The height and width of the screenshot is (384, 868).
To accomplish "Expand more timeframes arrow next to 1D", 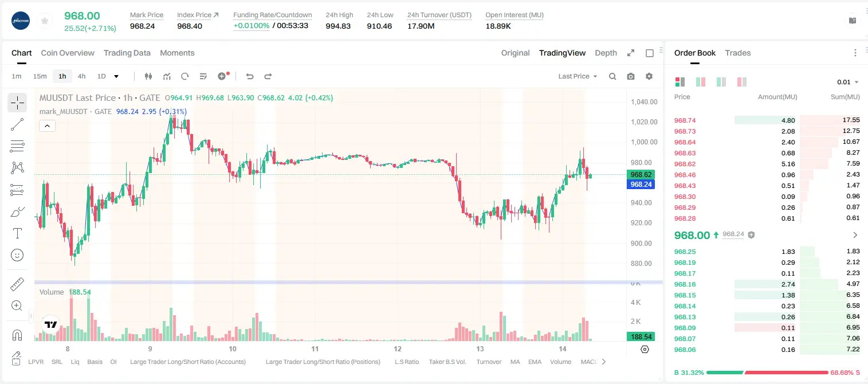I will coord(116,76).
